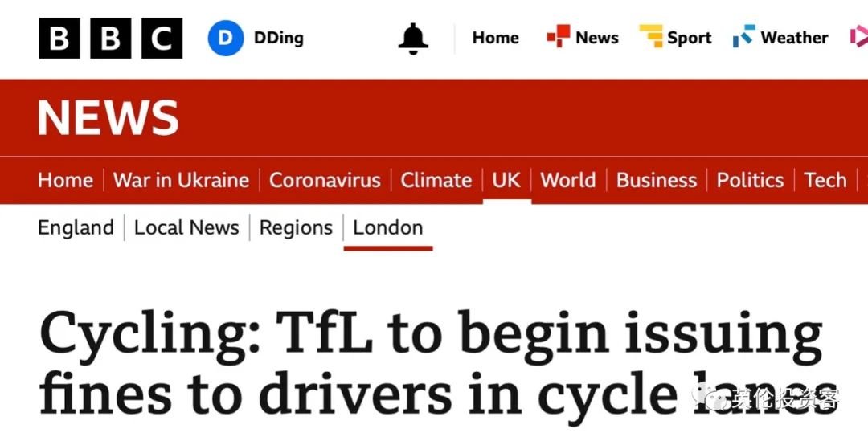The height and width of the screenshot is (437, 868).
Task: Click the large NEWS banner title
Action: 108,118
